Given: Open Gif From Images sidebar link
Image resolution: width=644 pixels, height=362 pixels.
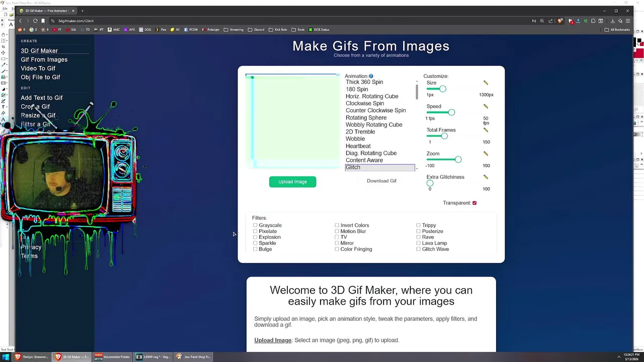Looking at the screenshot, I should pyautogui.click(x=44, y=59).
